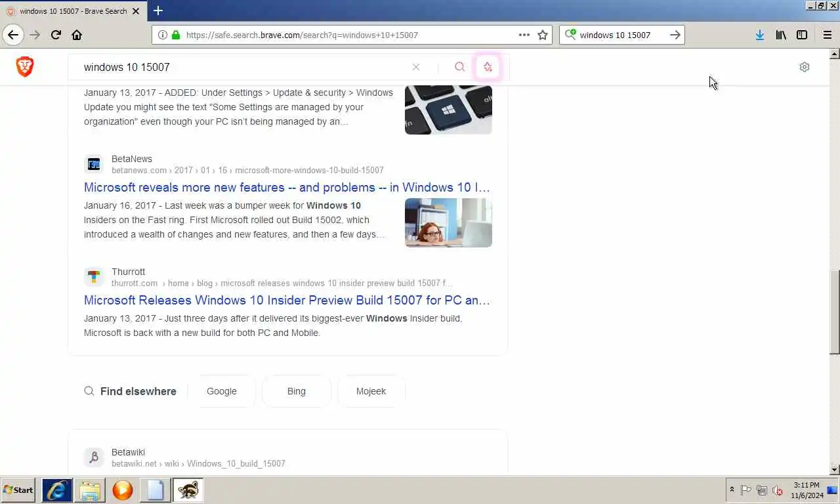This screenshot has width=840, height=504.
Task: Submit the search box arrow button
Action: 675,35
